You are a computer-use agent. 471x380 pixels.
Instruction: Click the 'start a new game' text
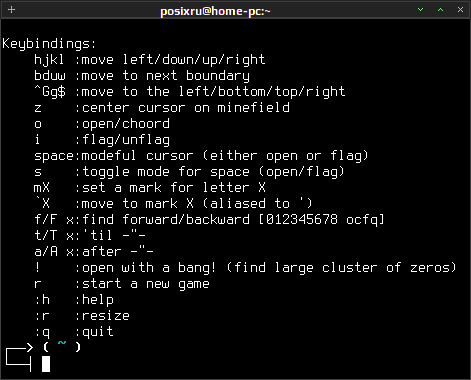tap(146, 284)
